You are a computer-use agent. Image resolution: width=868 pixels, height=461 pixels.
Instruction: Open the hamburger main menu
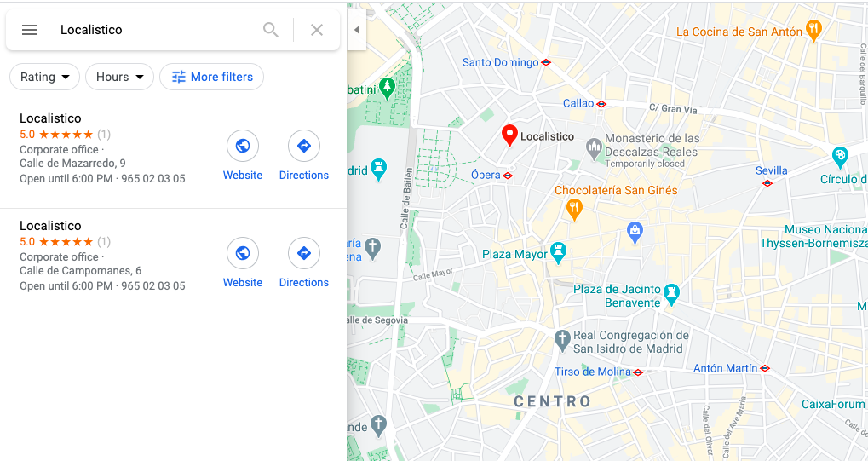click(30, 30)
